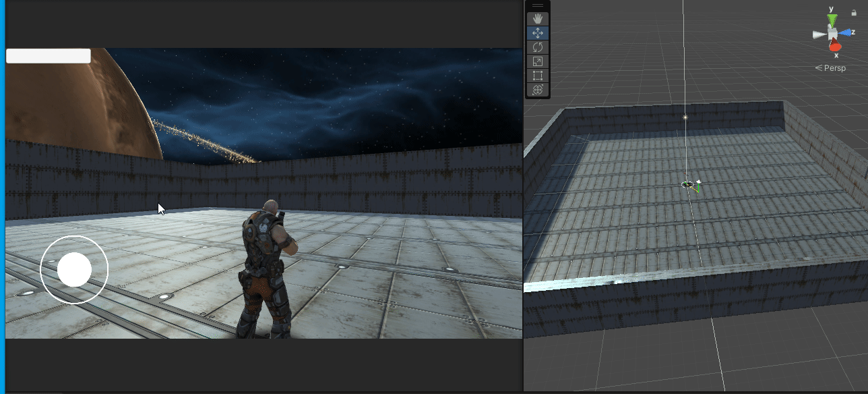
Task: Click the red X axis cone
Action: 835,47
